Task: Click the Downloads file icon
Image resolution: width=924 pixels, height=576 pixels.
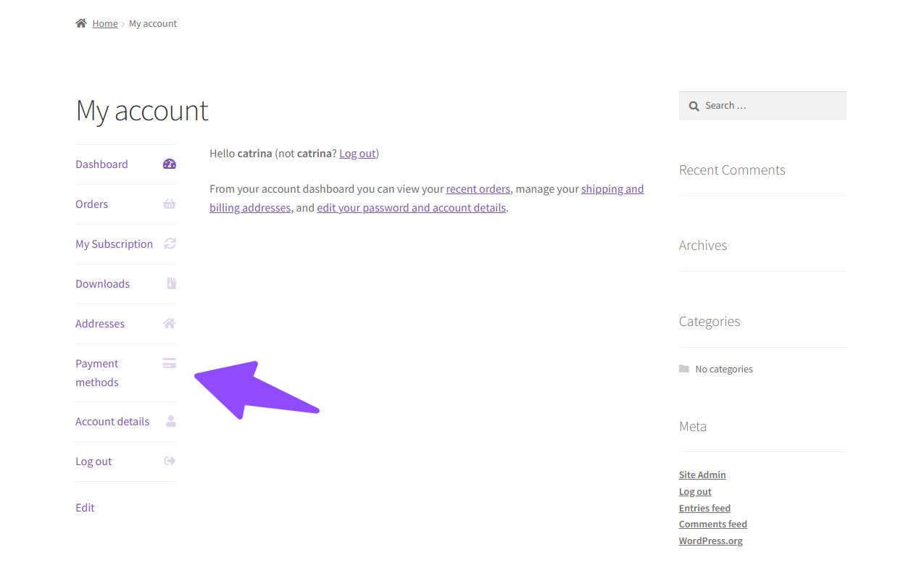Action: coord(171,283)
